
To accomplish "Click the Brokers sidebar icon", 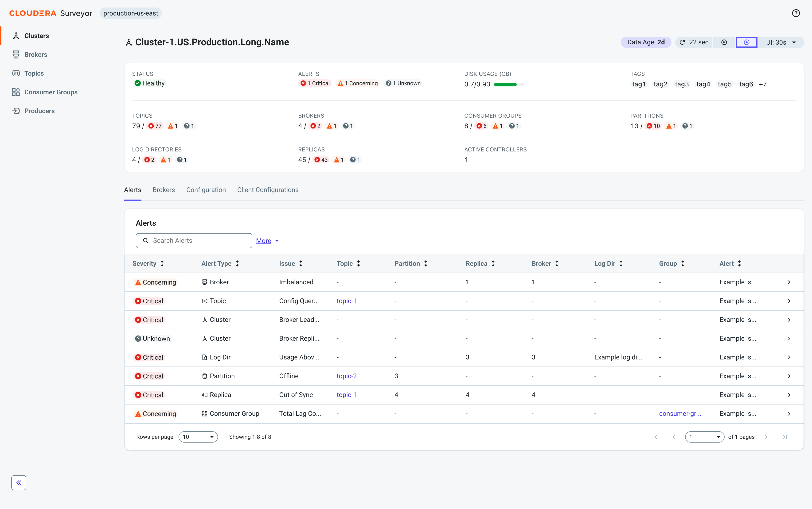I will click(16, 54).
